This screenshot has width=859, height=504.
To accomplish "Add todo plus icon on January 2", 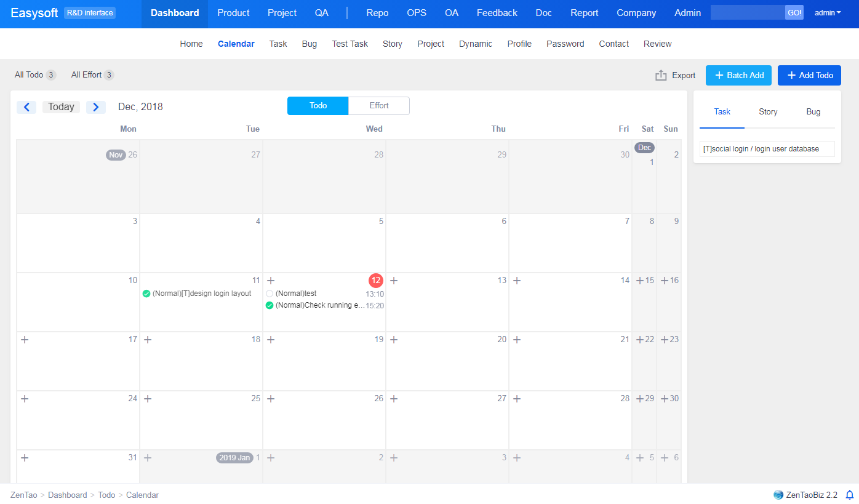I will point(271,458).
